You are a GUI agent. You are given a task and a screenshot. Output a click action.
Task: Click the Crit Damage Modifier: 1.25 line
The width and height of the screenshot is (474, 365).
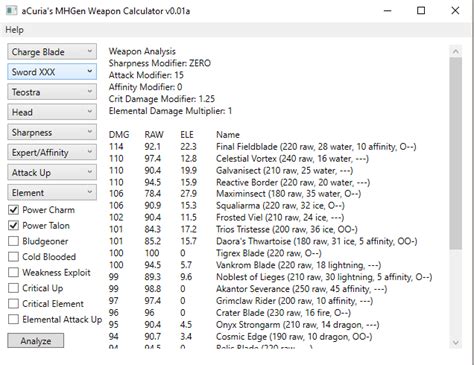click(x=162, y=99)
